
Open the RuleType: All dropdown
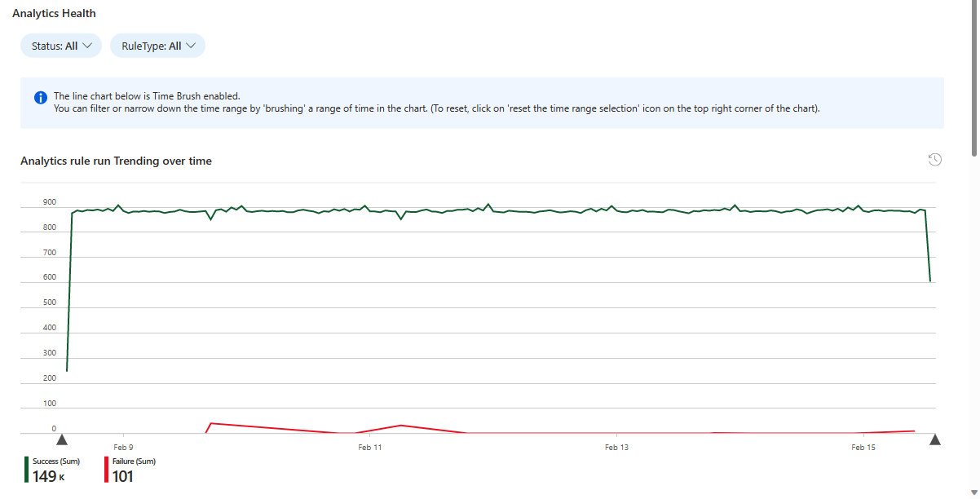click(157, 46)
